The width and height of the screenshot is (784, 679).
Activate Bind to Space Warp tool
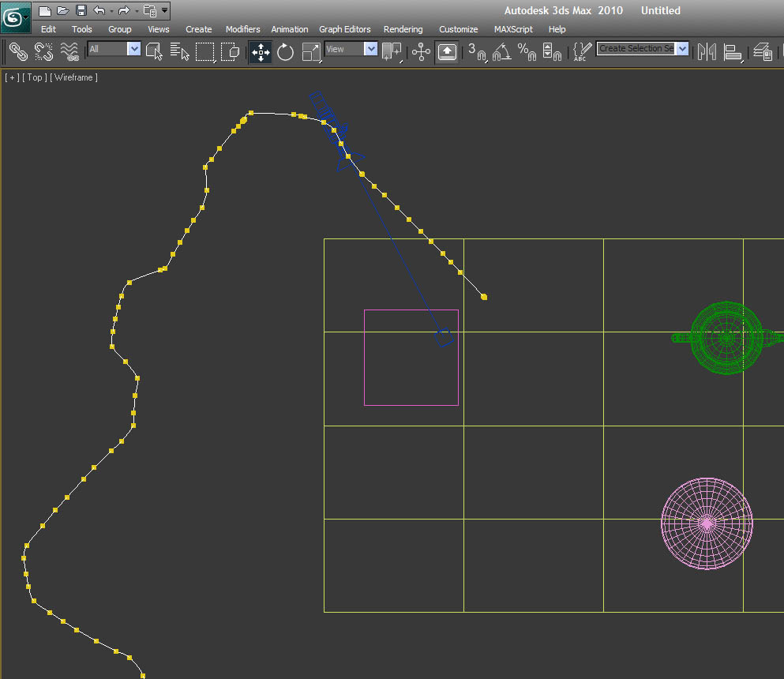69,52
